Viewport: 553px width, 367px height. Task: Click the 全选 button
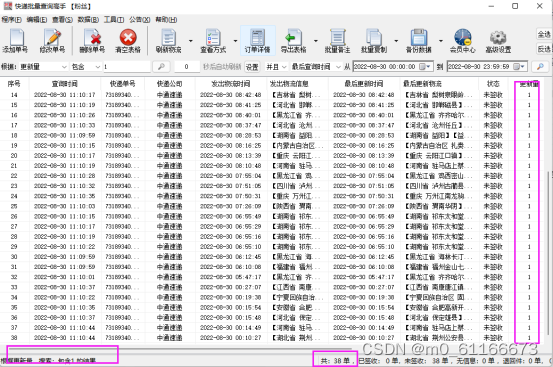click(x=544, y=34)
